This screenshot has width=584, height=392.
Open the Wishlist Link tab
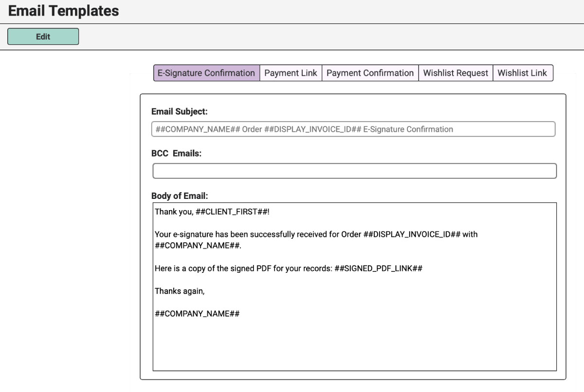[x=523, y=73]
